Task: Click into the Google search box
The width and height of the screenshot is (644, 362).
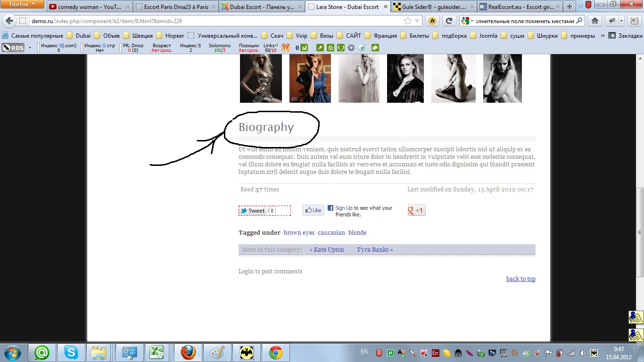Action: tap(525, 21)
